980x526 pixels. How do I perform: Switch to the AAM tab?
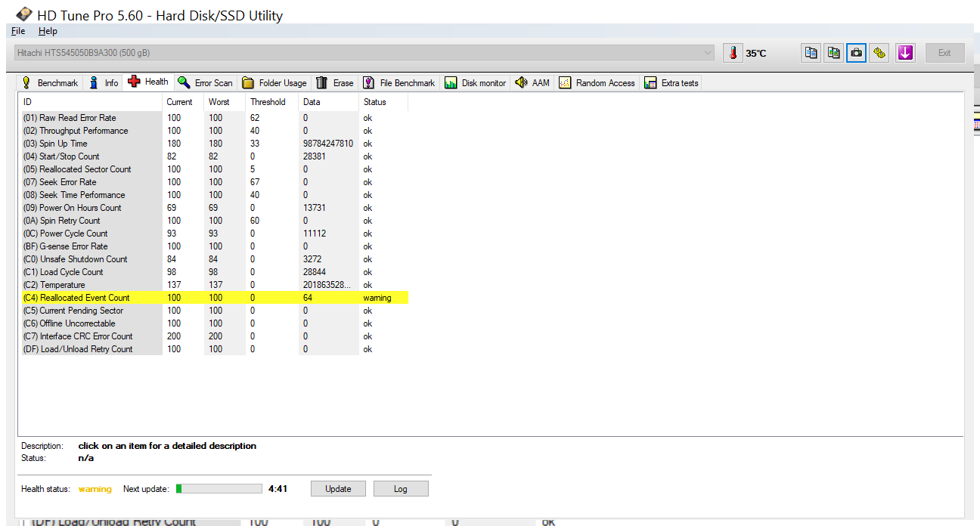(532, 83)
